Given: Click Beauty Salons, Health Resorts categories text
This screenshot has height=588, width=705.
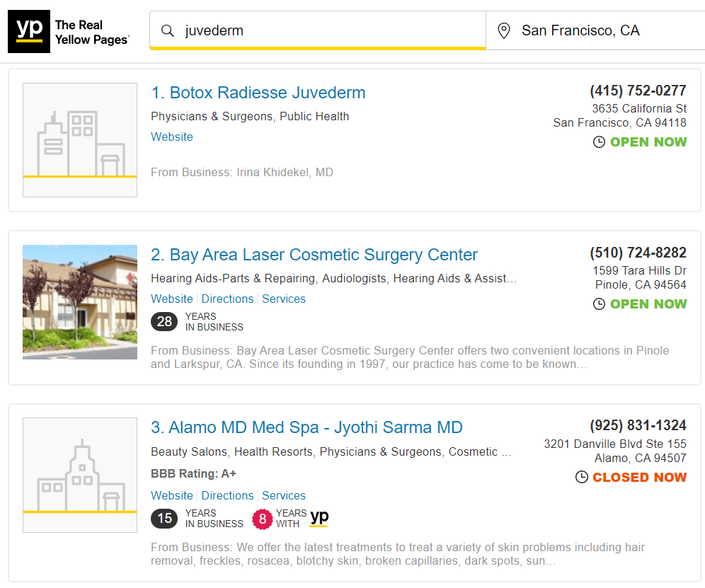Looking at the screenshot, I should point(331,451).
